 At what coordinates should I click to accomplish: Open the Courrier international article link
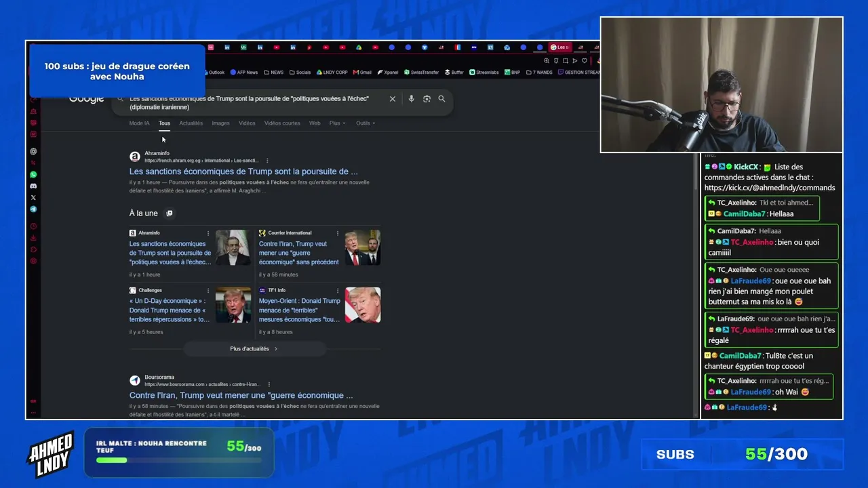(299, 253)
